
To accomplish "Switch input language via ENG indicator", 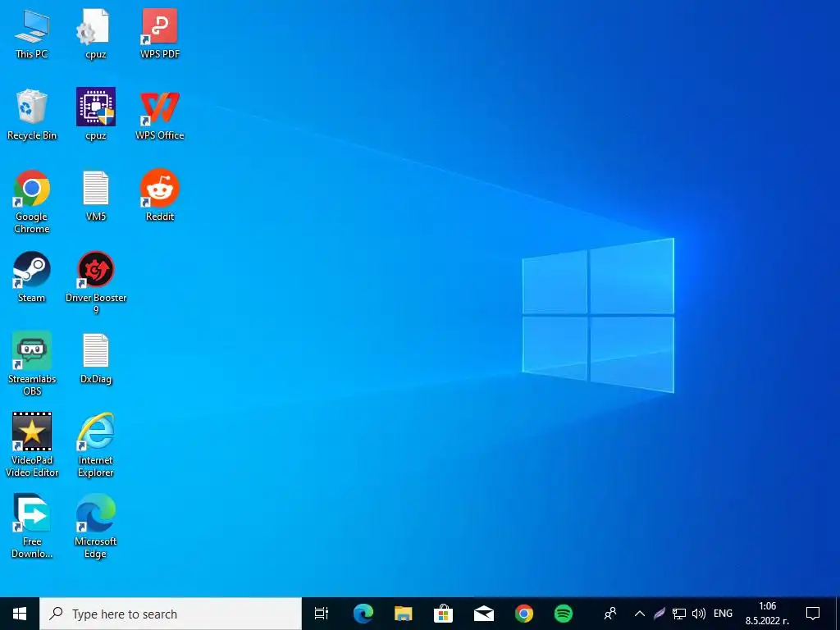I will pos(724,614).
